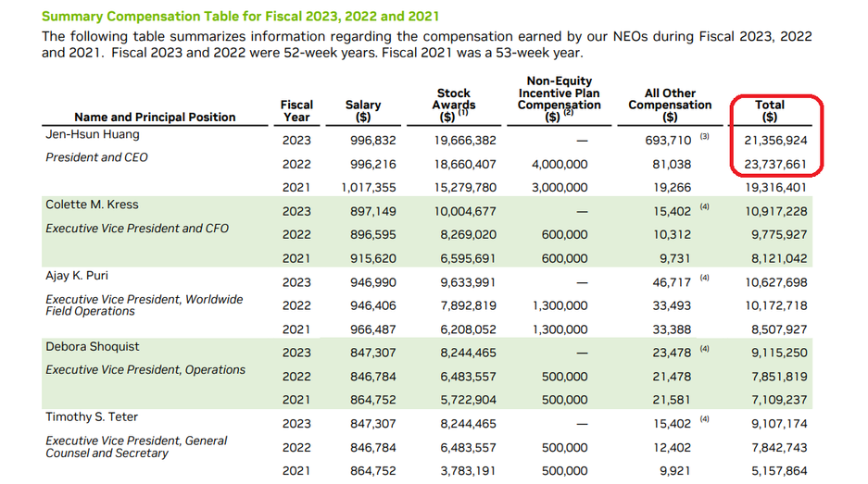This screenshot has height=484, width=868.
Task: Select the Total ($) column header
Action: coord(769,111)
